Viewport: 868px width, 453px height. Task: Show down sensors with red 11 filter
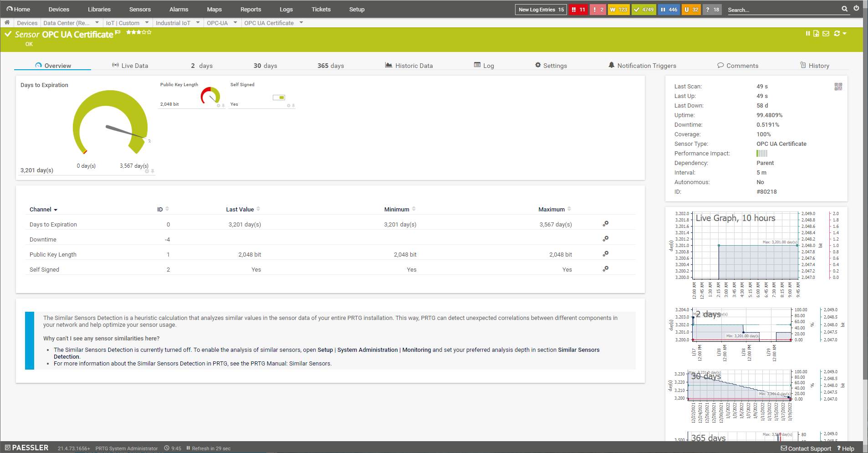click(578, 10)
